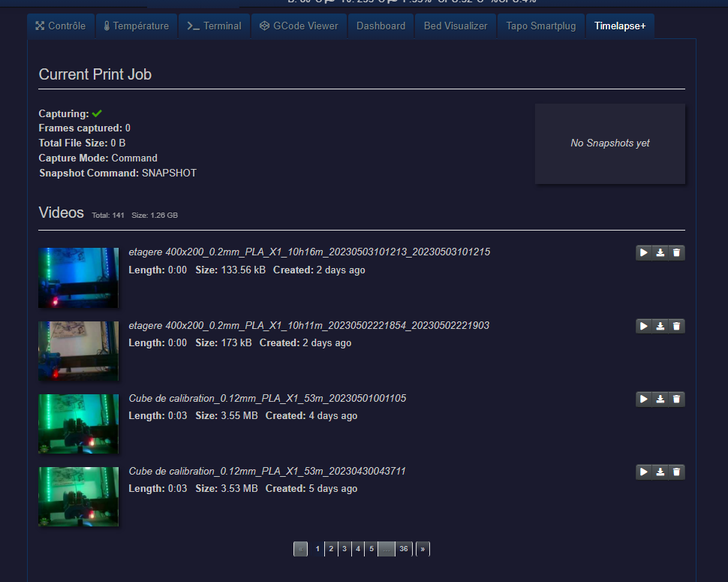Play the Cube de calibration 20230501 video
This screenshot has height=582, width=728.
[x=643, y=399]
